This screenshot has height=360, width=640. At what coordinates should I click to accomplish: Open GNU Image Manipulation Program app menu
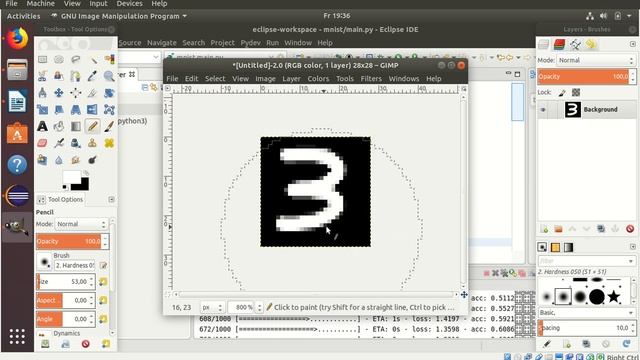118,16
